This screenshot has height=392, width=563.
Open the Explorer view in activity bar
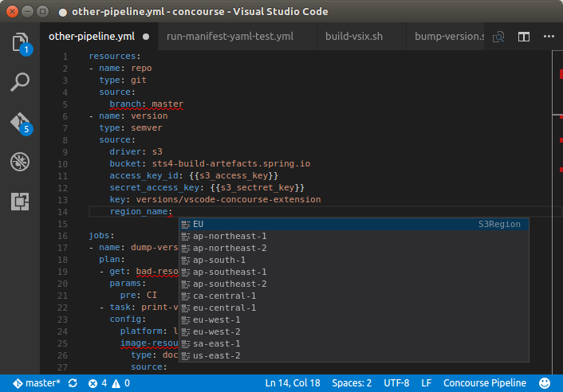(x=20, y=43)
